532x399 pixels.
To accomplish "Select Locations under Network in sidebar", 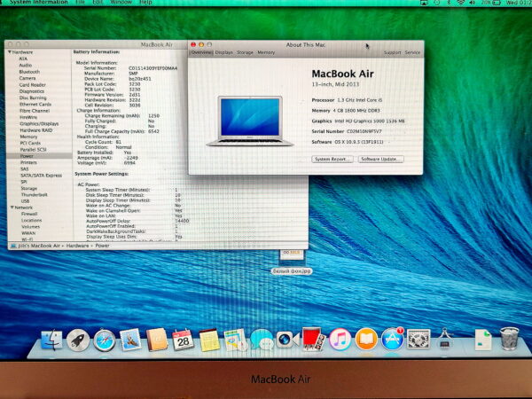I will [32, 221].
